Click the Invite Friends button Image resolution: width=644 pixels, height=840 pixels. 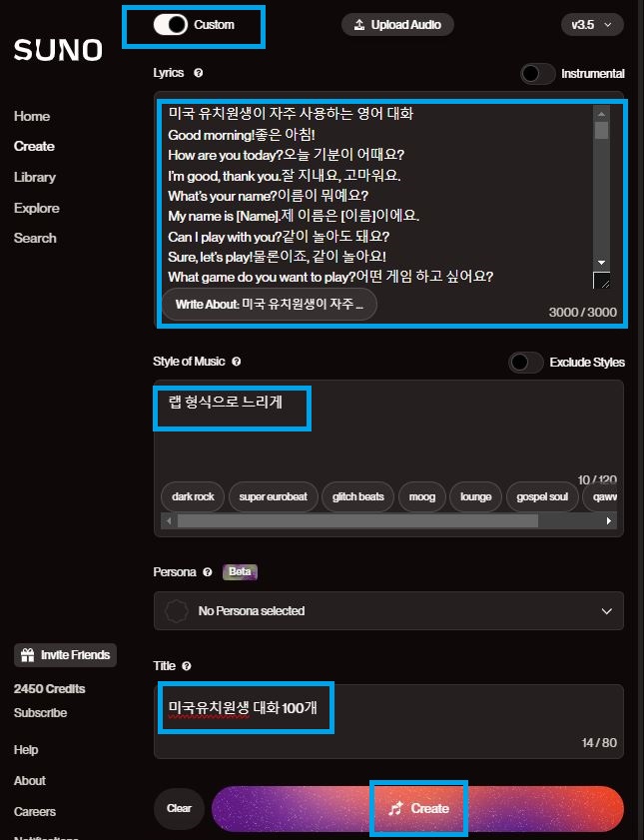click(65, 655)
